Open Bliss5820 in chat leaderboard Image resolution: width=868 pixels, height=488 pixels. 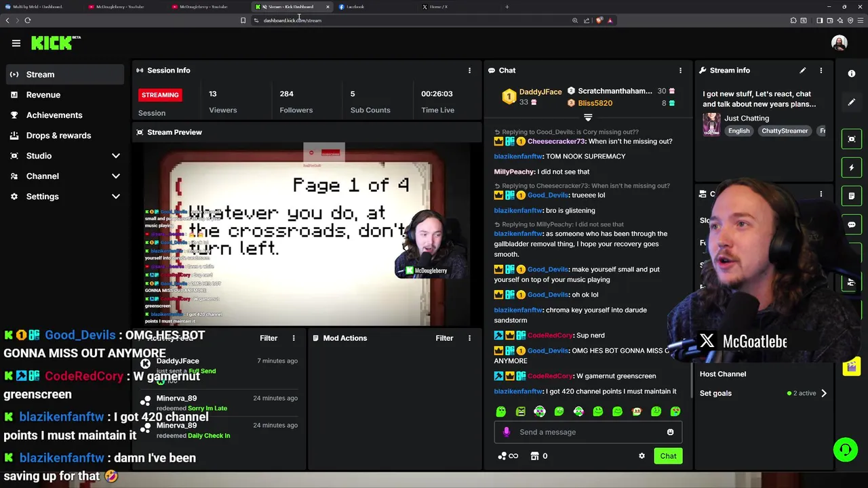click(595, 103)
